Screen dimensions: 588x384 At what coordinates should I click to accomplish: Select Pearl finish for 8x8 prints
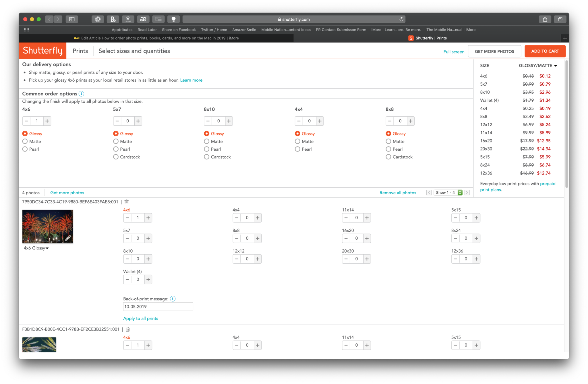click(x=388, y=149)
